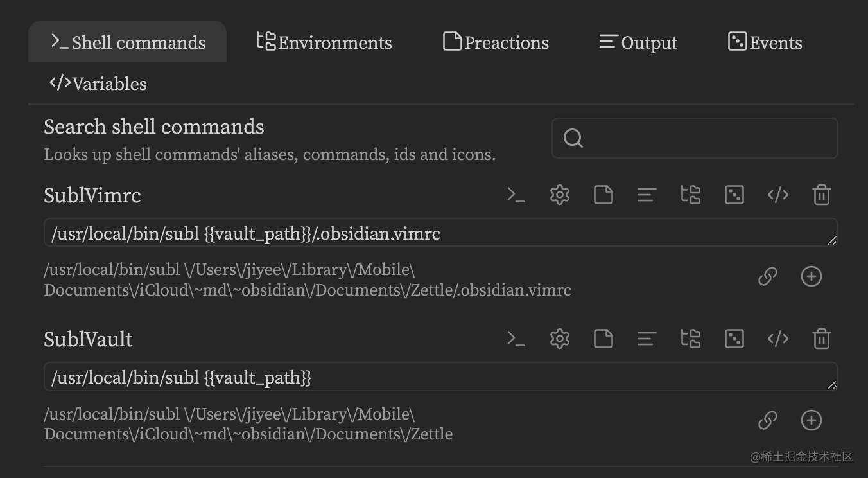The width and height of the screenshot is (868, 478).
Task: Click plus icon below SublVimrc command
Action: click(x=812, y=277)
